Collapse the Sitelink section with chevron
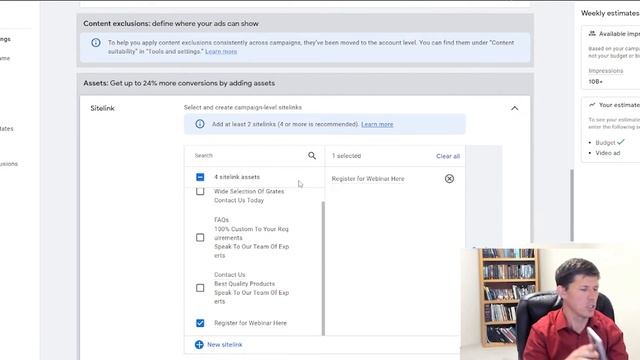The height and width of the screenshot is (360, 640). tap(514, 108)
